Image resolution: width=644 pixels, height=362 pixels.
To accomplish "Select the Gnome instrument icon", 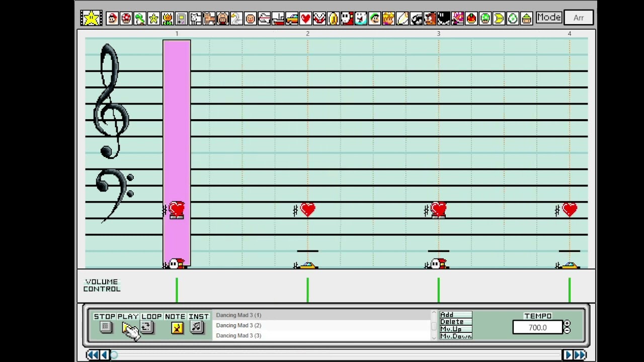I will 526,19.
